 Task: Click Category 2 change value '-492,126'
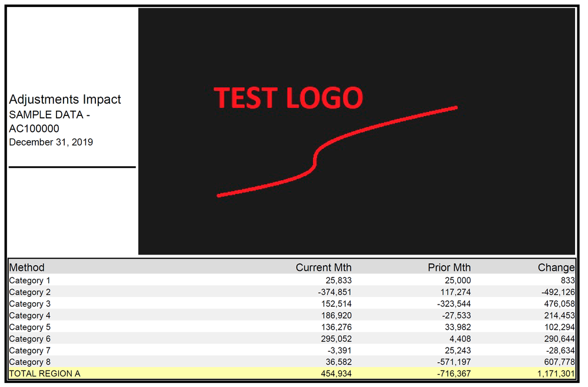558,292
